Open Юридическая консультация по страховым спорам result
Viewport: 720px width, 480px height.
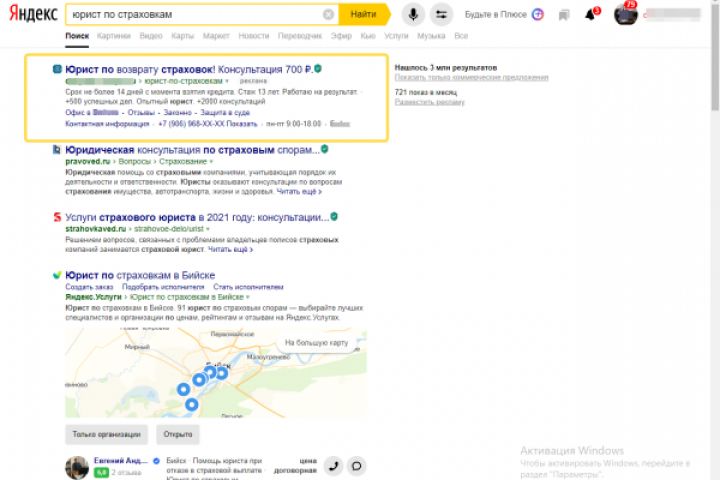(192, 150)
